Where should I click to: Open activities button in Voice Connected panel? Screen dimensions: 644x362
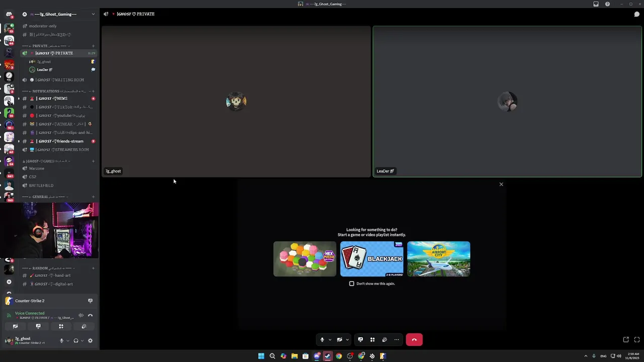pos(61,326)
